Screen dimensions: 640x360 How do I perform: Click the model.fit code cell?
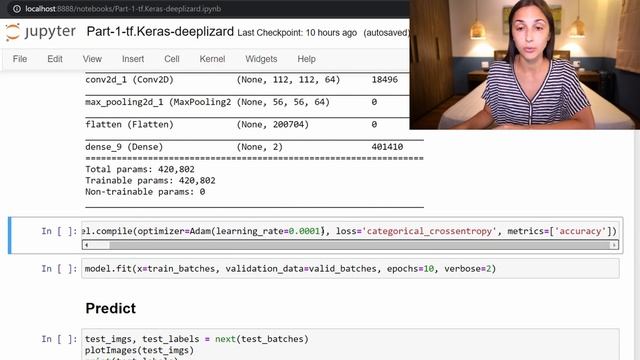(x=350, y=269)
